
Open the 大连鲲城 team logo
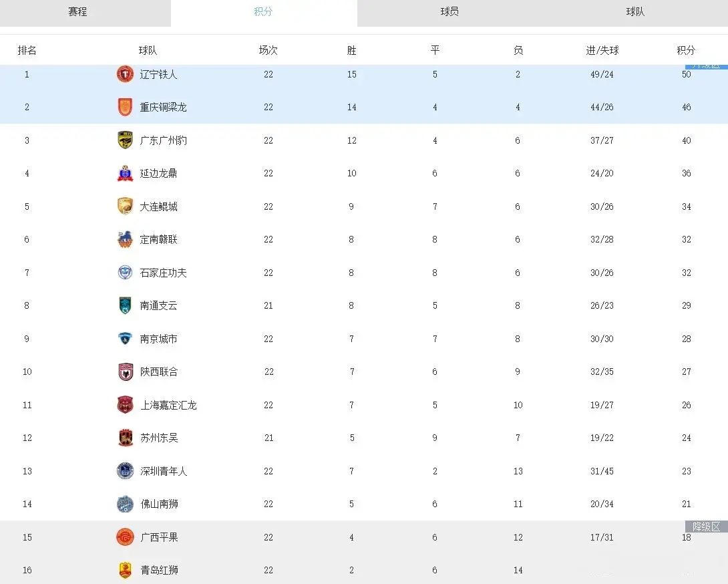[x=125, y=206]
